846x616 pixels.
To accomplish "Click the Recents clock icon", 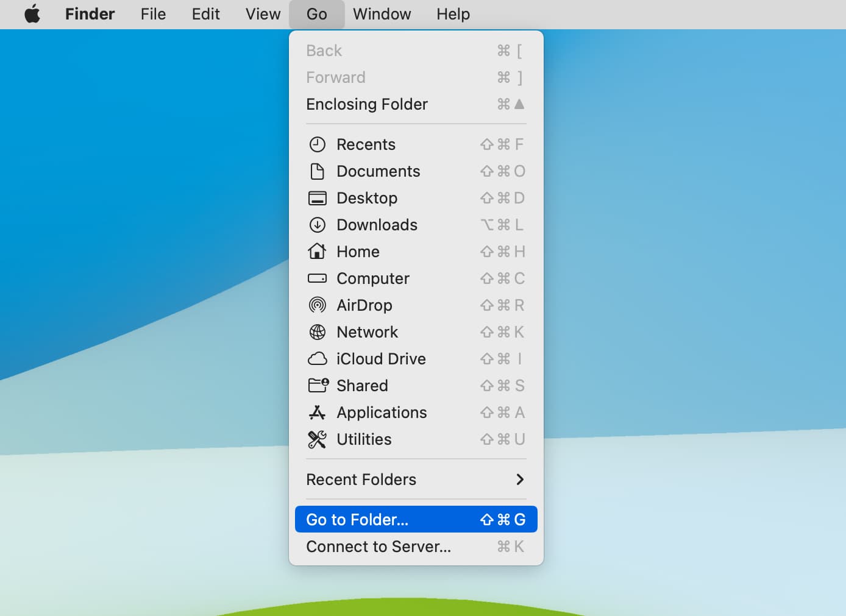I will (317, 144).
